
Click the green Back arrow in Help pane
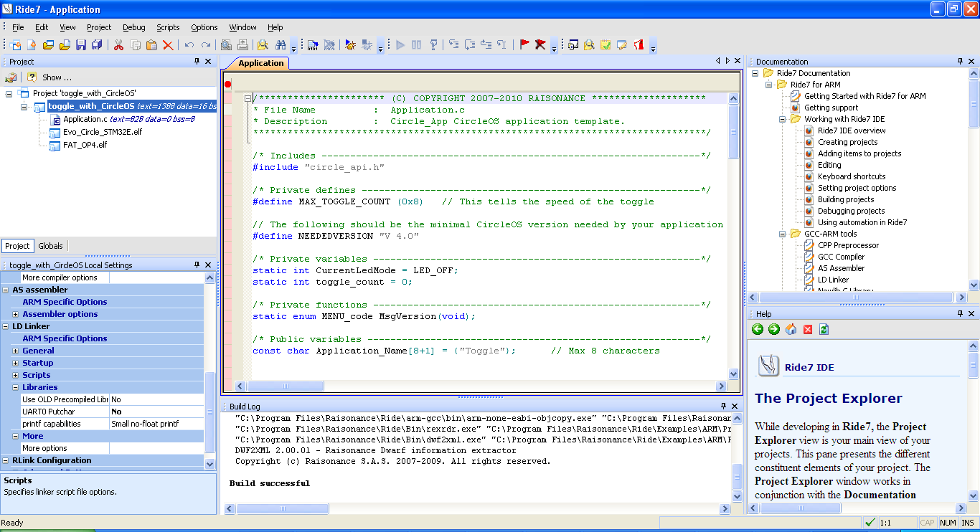(758, 329)
